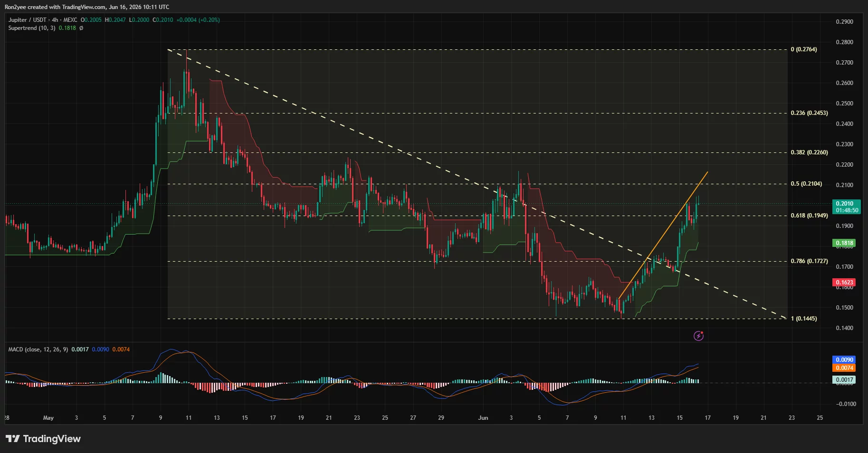Screen dimensions: 868x453
Task: Click the 0.2400 price axis label
Action: (x=844, y=124)
